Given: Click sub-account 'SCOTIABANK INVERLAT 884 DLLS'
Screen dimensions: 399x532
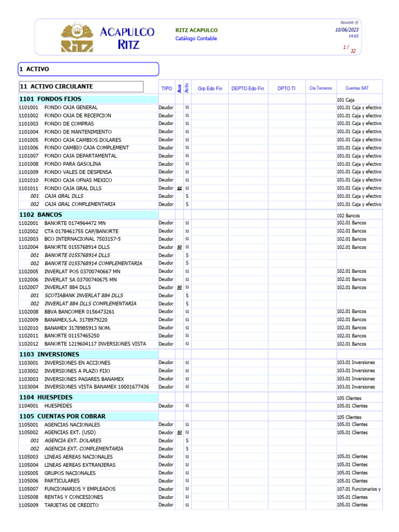Looking at the screenshot, I should pyautogui.click(x=84, y=296).
